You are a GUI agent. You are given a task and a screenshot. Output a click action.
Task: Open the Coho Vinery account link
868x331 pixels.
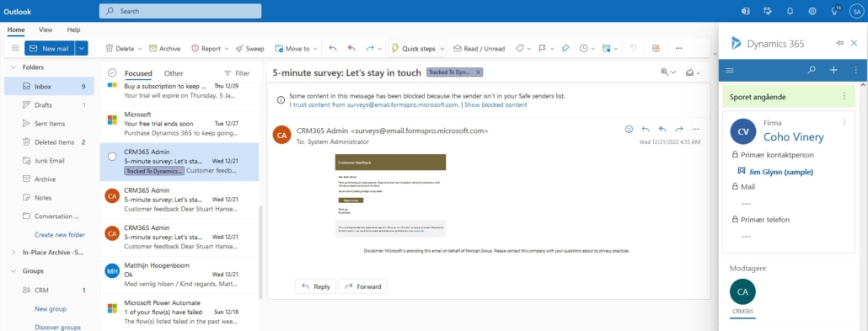tap(793, 136)
